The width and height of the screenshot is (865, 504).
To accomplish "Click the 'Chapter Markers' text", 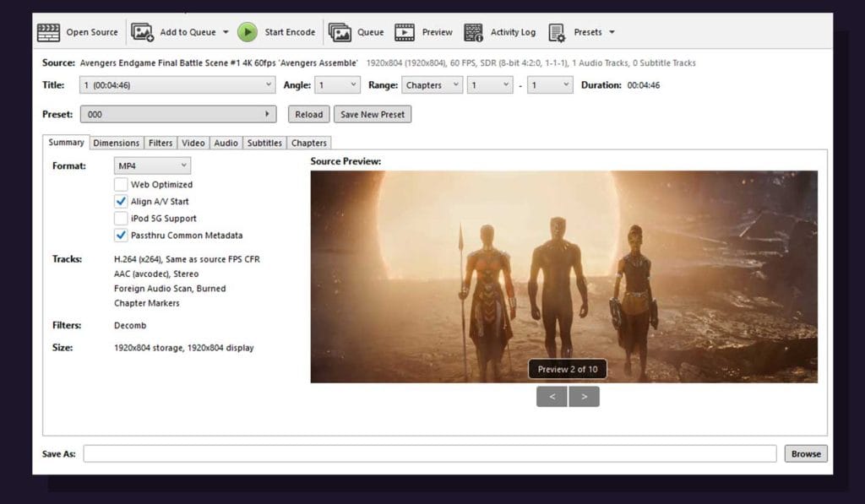I will (x=147, y=303).
